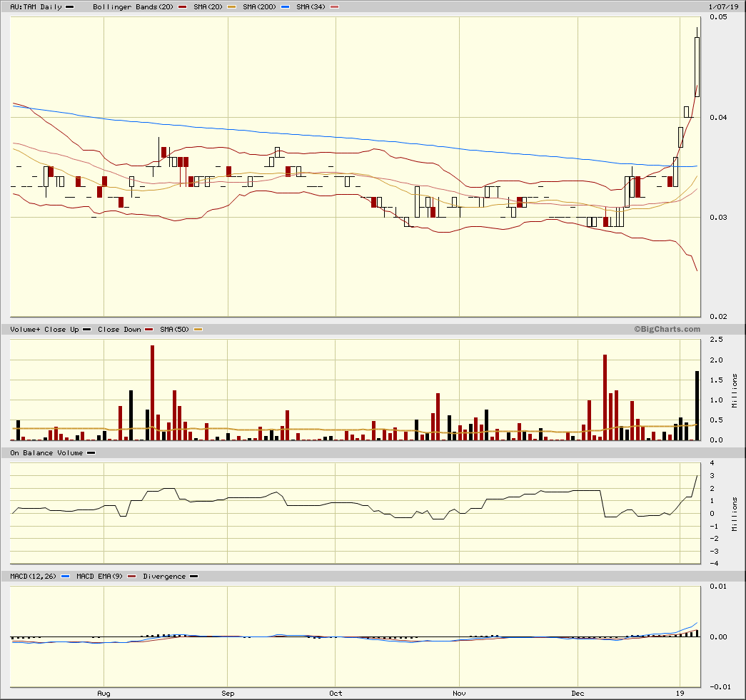
Task: Click the 0.01 MACD axis label
Action: 718,586
